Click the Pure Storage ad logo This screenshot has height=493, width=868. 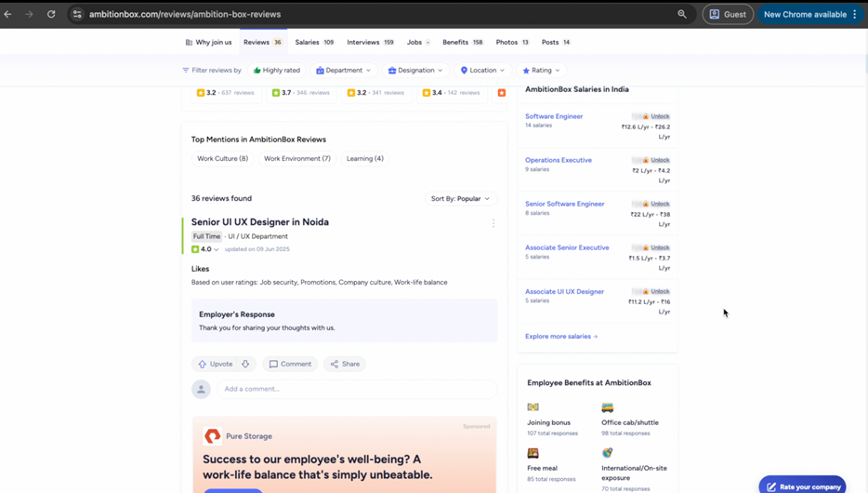coord(212,436)
